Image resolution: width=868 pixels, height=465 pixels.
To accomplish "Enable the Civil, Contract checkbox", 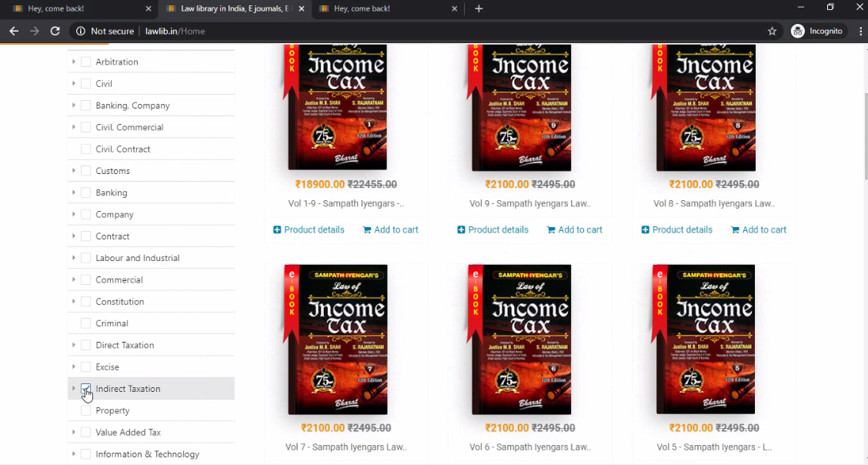I will point(86,149).
